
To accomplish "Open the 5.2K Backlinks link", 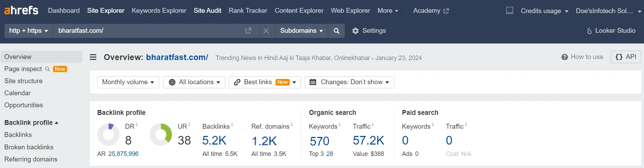I will [214, 140].
